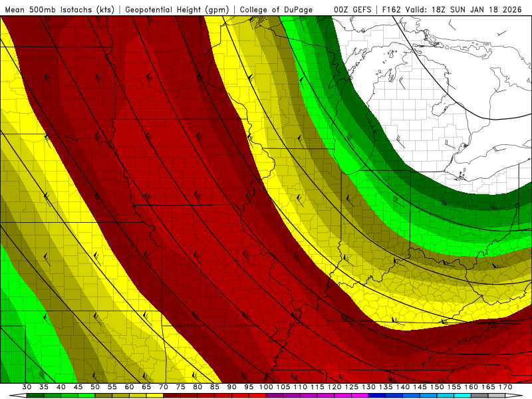Click the "18Z SUN JAN 18 2026" valid time text
This screenshot has height=399, width=532.
[x=476, y=9]
